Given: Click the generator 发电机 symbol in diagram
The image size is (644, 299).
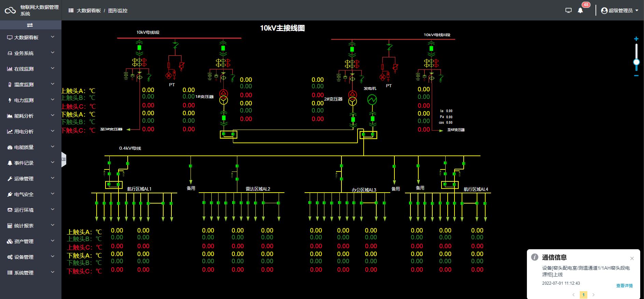Looking at the screenshot, I should tap(372, 100).
